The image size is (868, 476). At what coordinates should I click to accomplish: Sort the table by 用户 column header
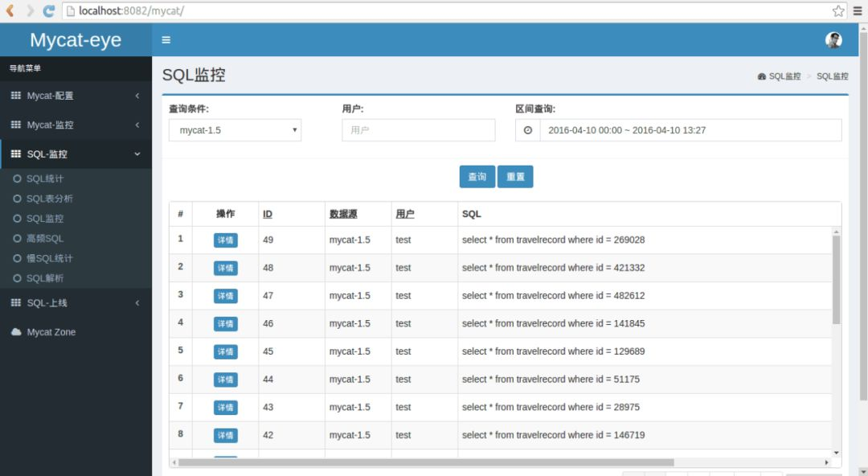coord(404,214)
